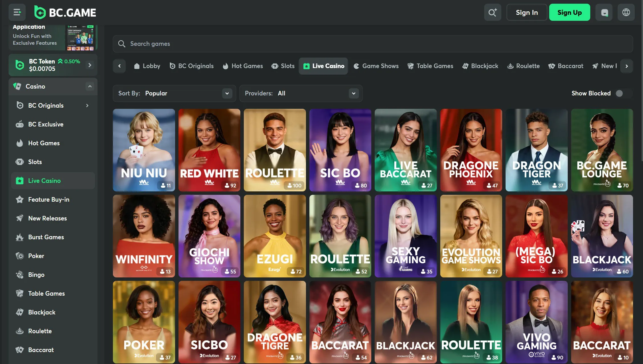Switch to the Game Shows tab

point(376,66)
